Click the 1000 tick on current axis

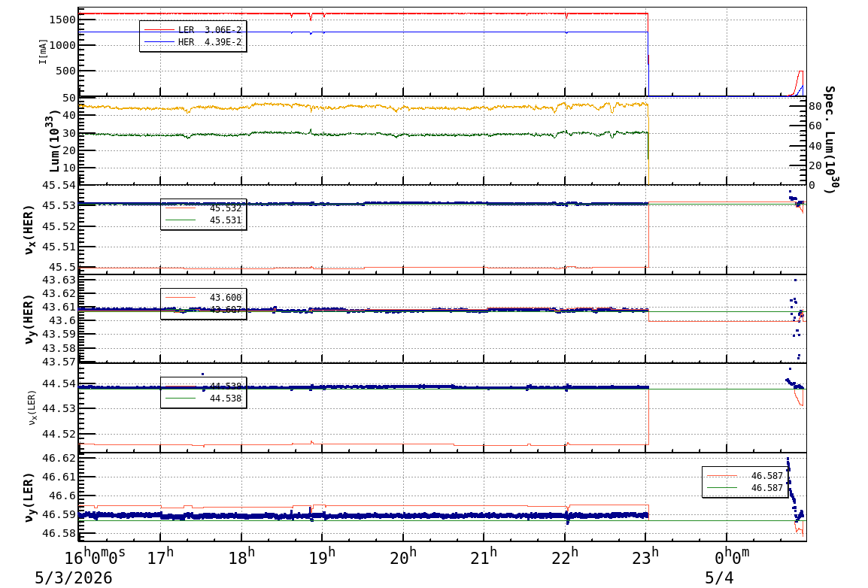point(62,45)
